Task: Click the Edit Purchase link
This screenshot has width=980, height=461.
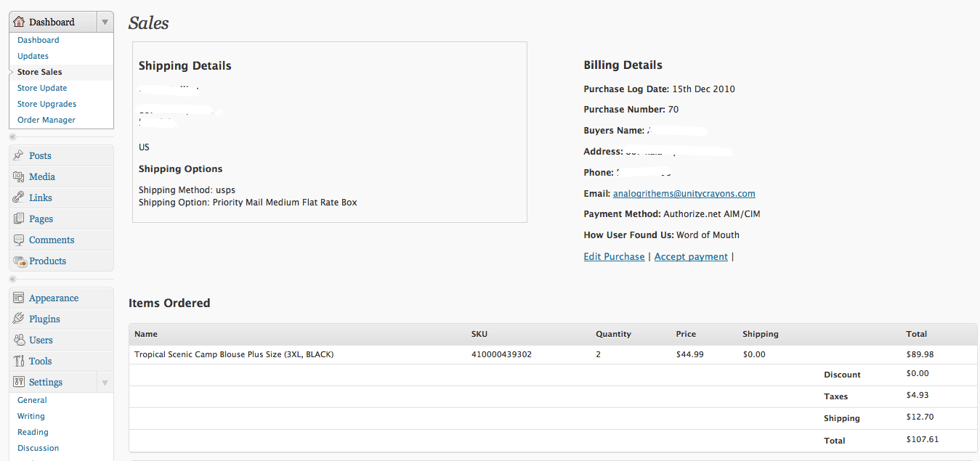Action: [x=614, y=256]
